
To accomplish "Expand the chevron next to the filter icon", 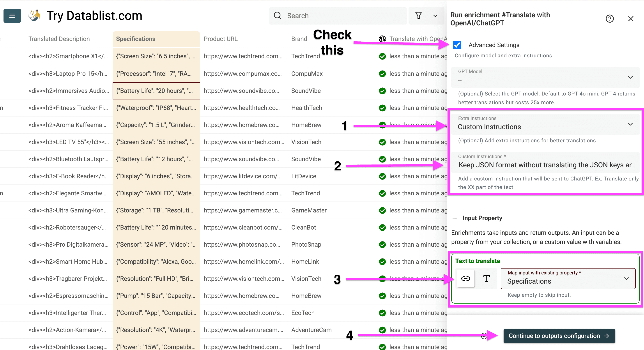I will point(435,16).
